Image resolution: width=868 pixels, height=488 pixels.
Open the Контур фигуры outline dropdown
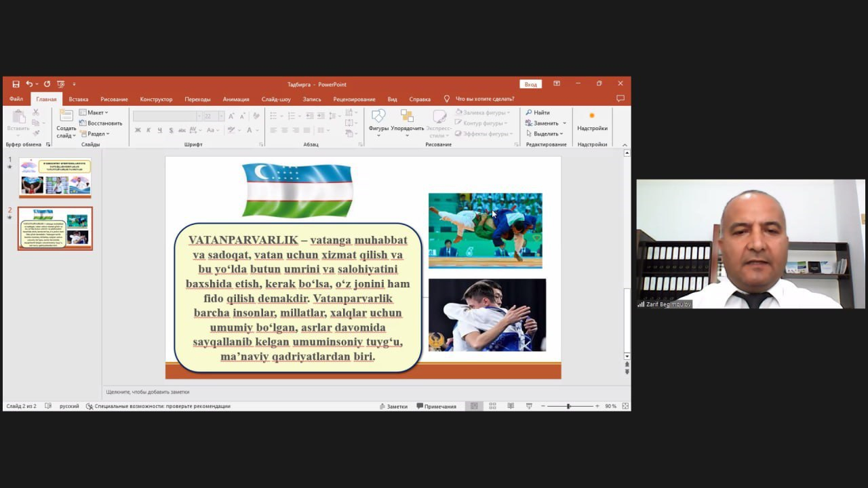[481, 123]
